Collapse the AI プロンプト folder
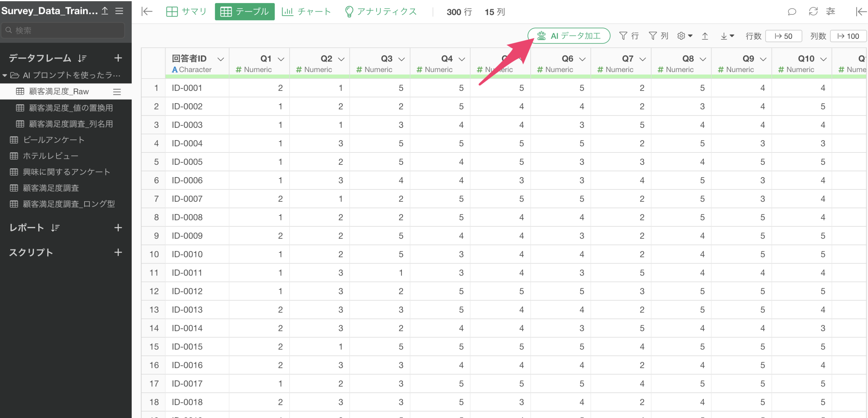 [x=5, y=75]
